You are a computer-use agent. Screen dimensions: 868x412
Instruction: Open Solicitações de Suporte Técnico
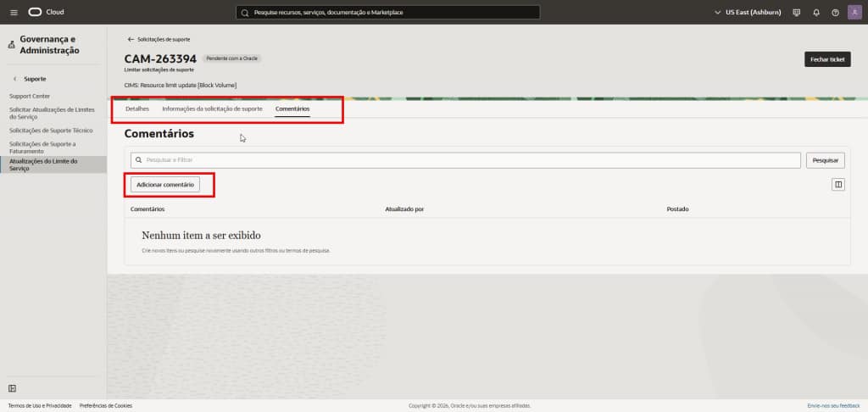51,131
